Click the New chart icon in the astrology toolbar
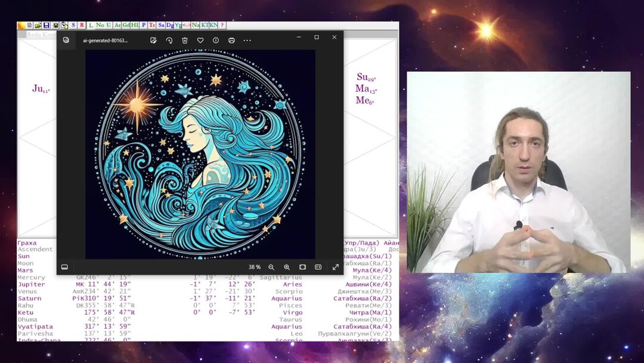The image size is (644, 363). click(x=30, y=25)
